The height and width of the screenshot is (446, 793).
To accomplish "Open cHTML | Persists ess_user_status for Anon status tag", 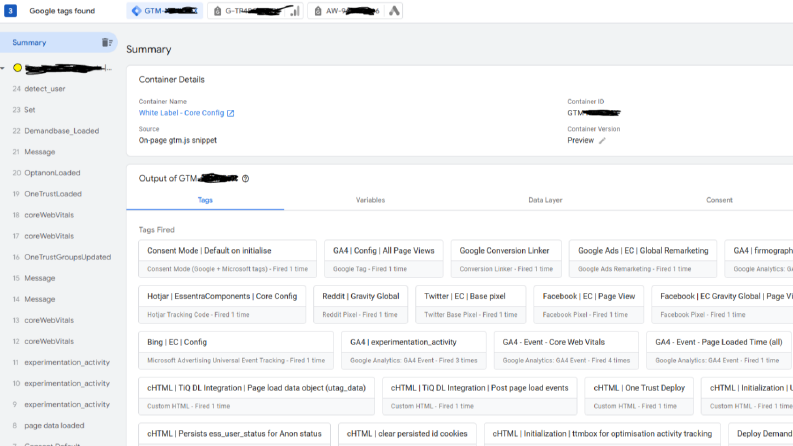I will tap(234, 435).
